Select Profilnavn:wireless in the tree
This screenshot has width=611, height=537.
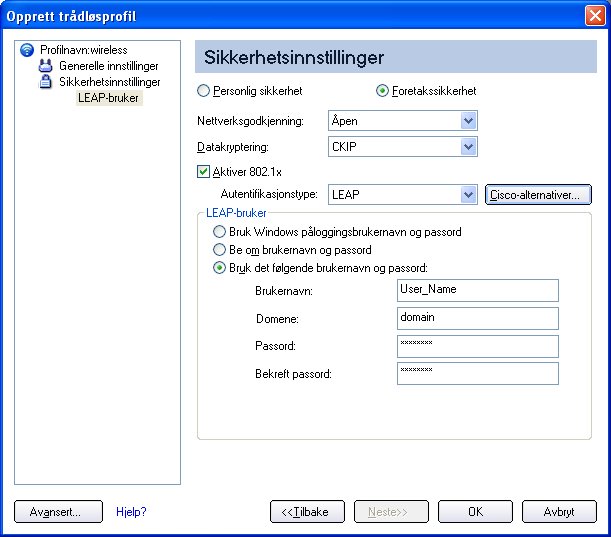click(x=84, y=50)
